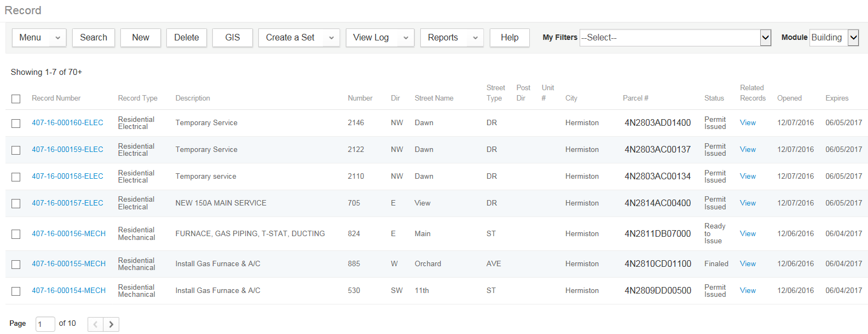Screen dimensions: 868x334
Task: Open the View Log dropdown
Action: click(406, 38)
